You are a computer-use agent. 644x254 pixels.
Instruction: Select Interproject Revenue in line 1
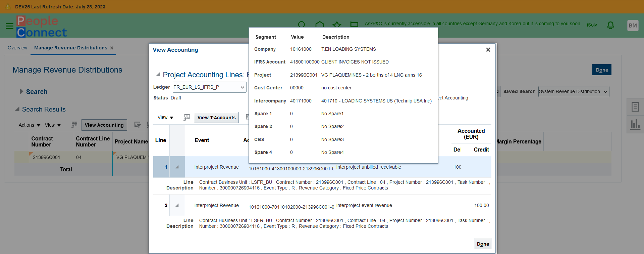coord(216,167)
